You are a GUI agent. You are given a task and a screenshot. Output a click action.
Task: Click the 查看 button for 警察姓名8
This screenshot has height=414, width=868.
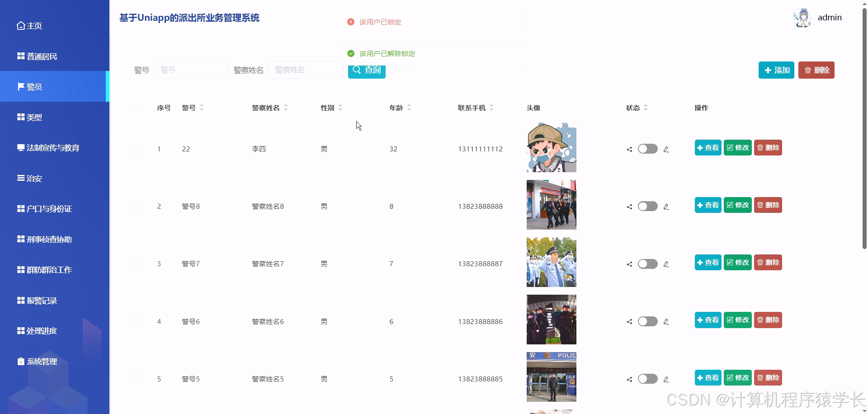(708, 205)
